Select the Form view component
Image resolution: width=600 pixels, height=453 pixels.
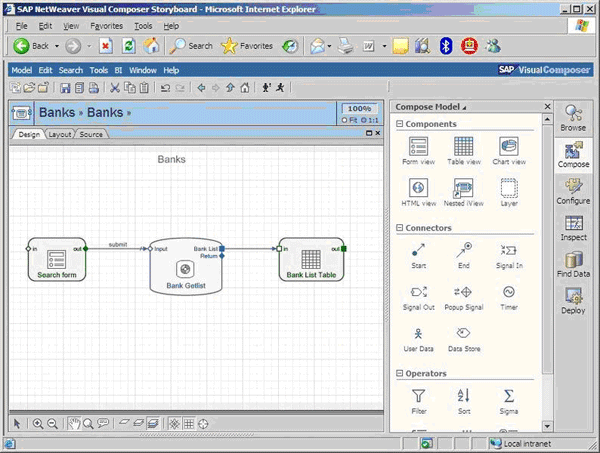coord(418,151)
